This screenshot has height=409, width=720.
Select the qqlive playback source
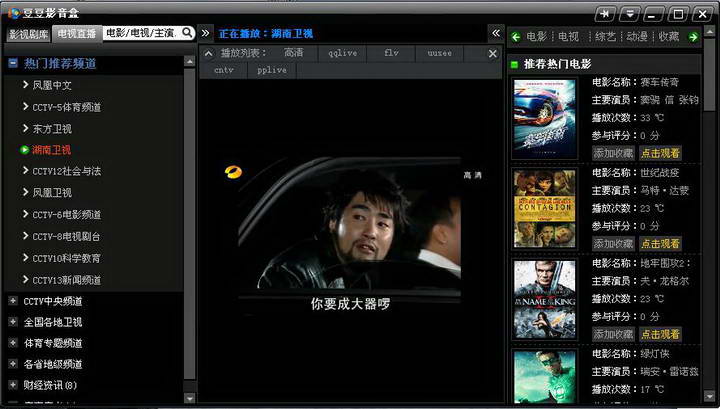point(345,53)
